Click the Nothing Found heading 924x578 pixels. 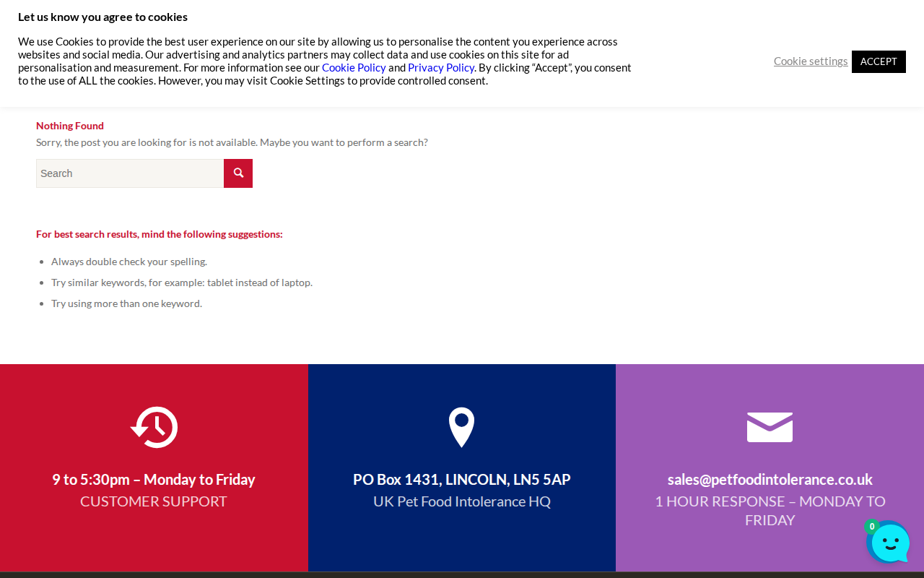click(x=70, y=126)
